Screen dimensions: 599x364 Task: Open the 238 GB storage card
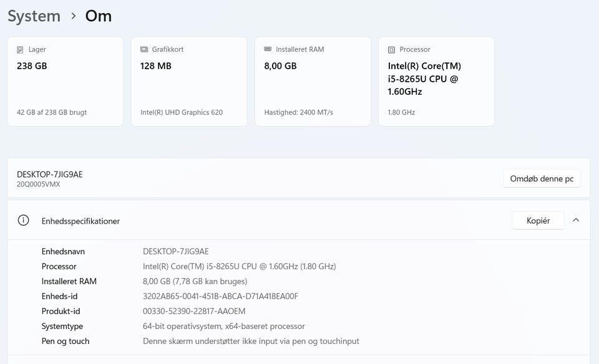[x=65, y=82]
